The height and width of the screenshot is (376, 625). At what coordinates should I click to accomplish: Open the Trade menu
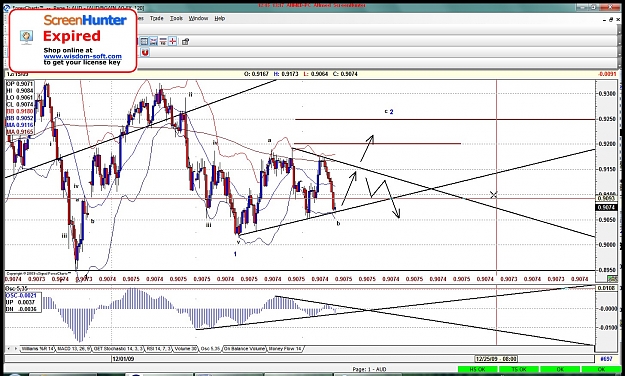point(157,18)
